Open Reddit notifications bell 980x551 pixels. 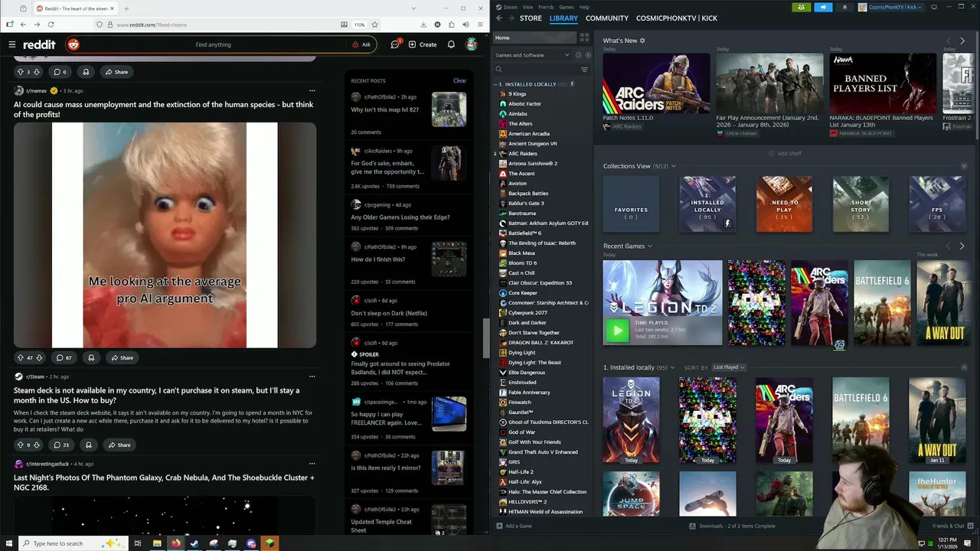pyautogui.click(x=451, y=44)
